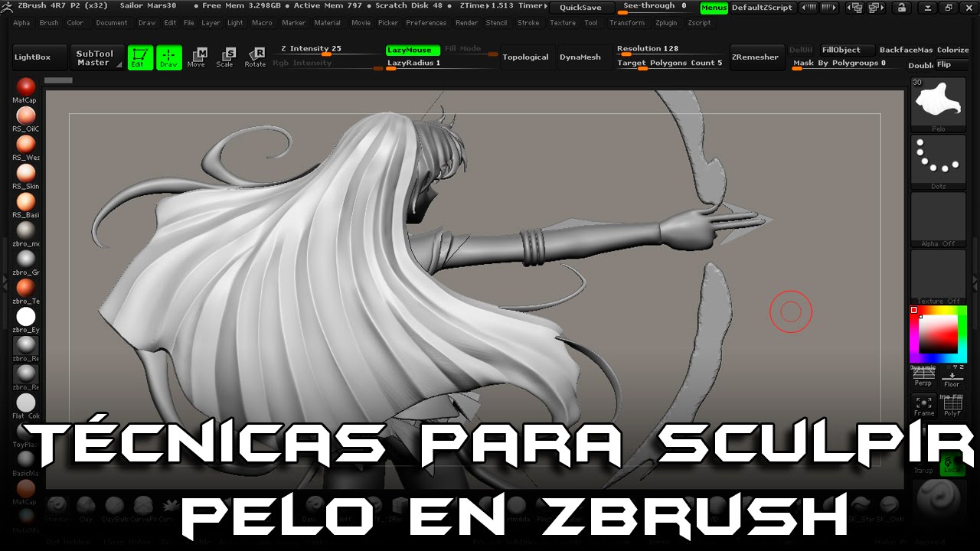This screenshot has width=980, height=551.
Task: Click the DynaMesh button
Action: click(580, 57)
